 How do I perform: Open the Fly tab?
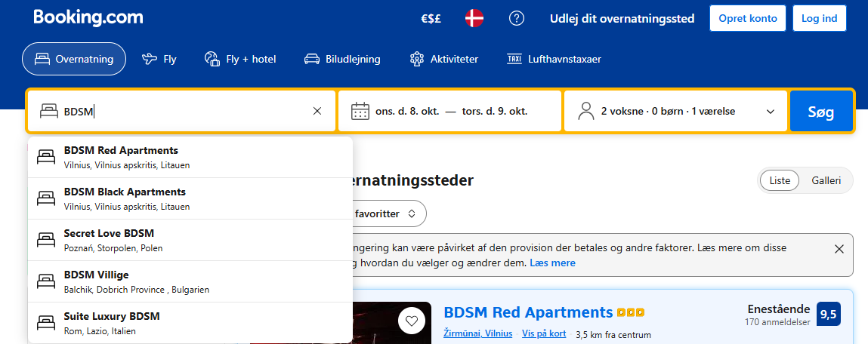click(x=159, y=59)
